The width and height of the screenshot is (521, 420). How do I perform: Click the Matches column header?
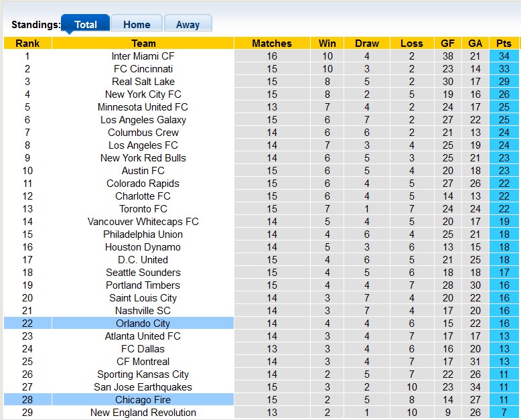coord(272,44)
